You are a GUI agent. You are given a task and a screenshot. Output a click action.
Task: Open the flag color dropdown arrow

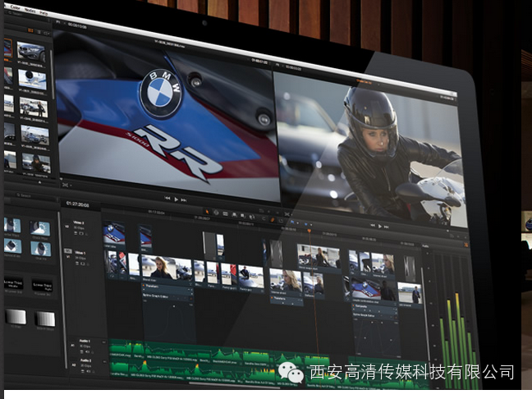point(297,223)
